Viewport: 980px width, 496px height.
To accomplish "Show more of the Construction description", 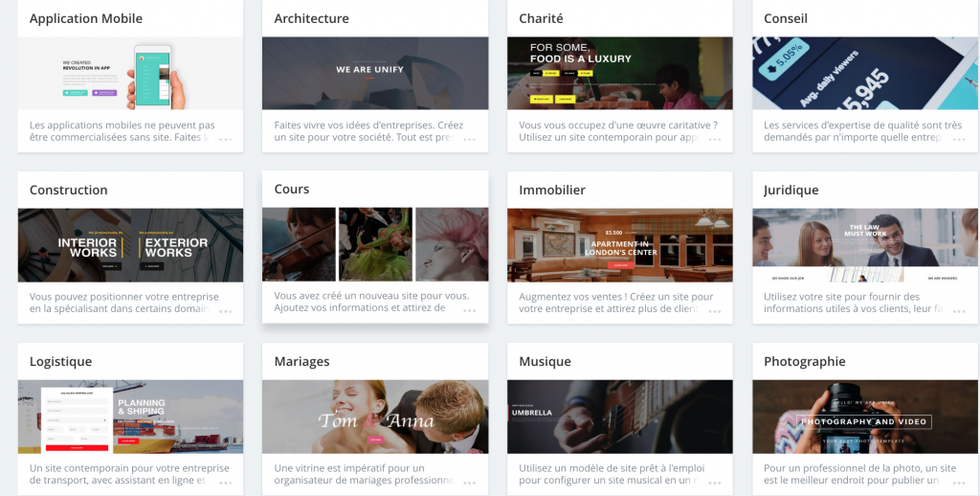I will pos(226,311).
